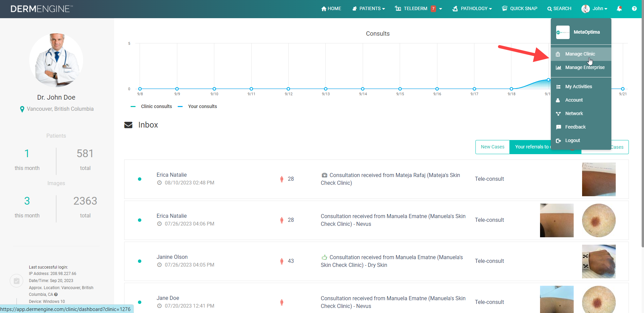Viewport: 644px width, 313px height.
Task: Select Manage Clinic from menu
Action: pyautogui.click(x=581, y=54)
